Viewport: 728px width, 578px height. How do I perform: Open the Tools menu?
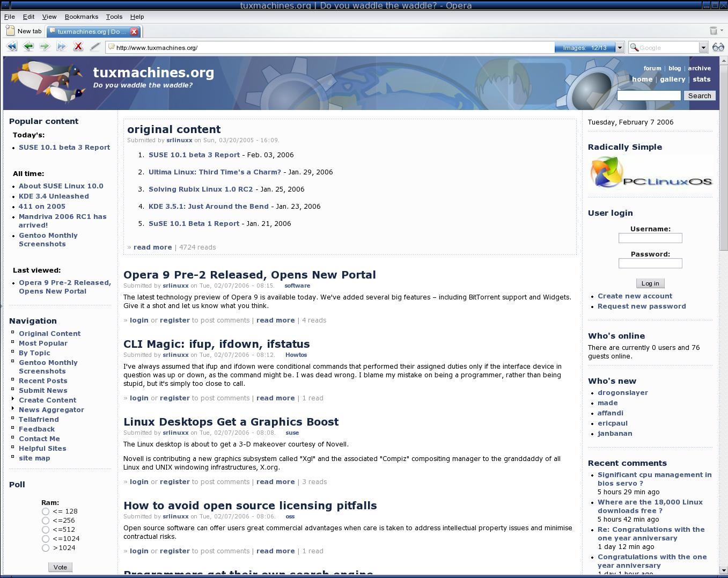pyautogui.click(x=114, y=17)
